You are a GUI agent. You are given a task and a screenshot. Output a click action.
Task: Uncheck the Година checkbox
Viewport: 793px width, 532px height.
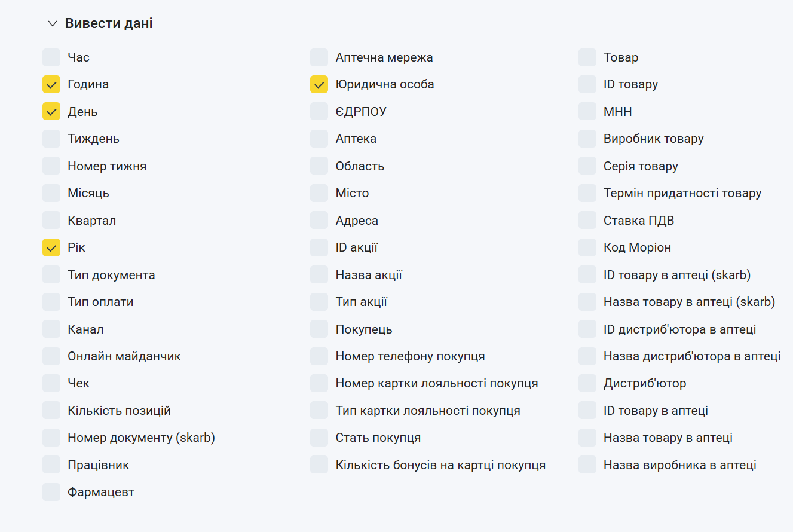click(x=51, y=84)
